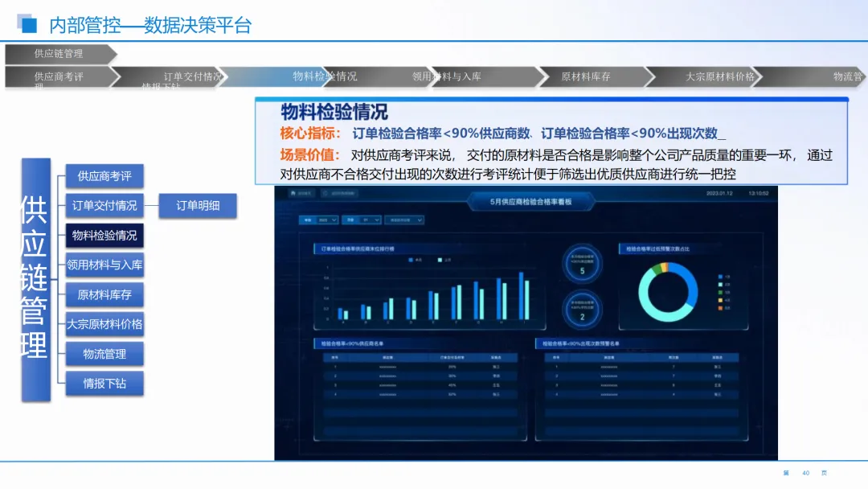Click row 1 of the right warning table

[x=641, y=367]
